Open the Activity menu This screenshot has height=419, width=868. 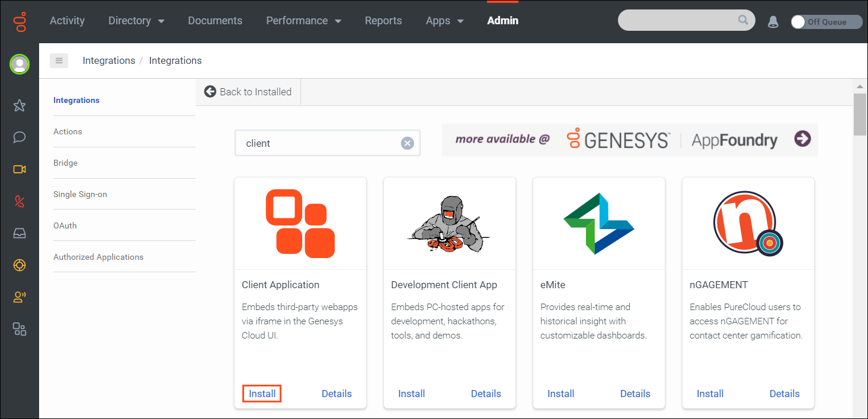point(67,21)
